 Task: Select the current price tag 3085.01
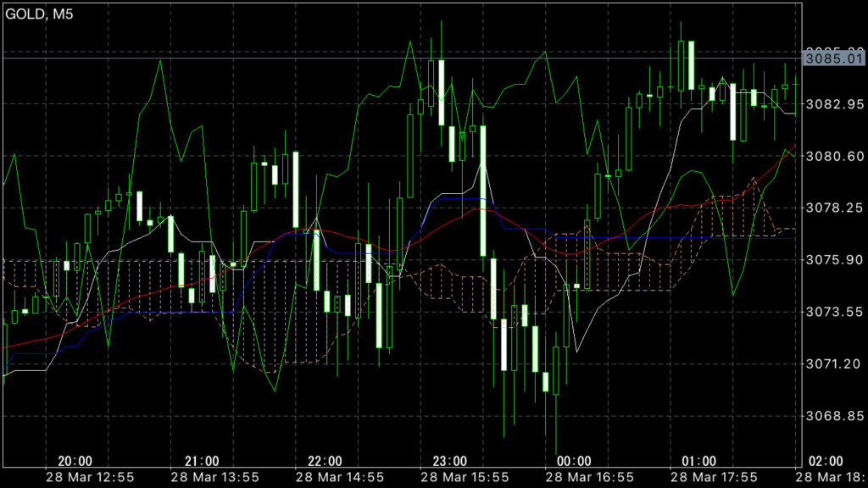point(834,59)
